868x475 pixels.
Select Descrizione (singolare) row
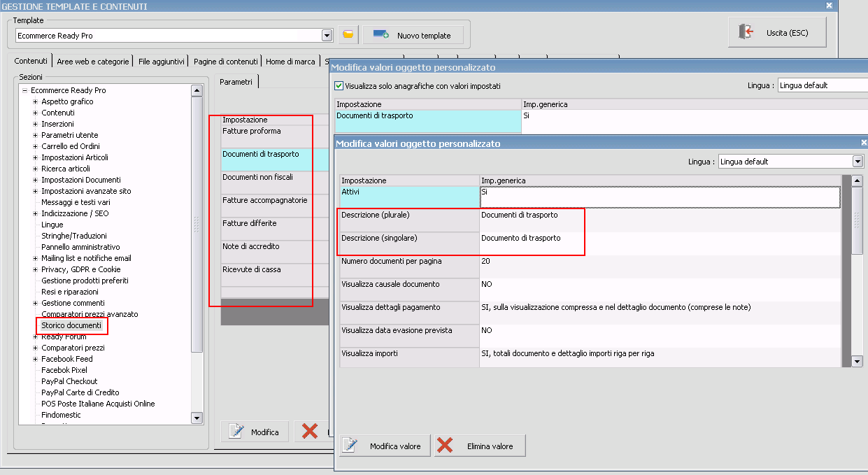pyautogui.click(x=590, y=243)
